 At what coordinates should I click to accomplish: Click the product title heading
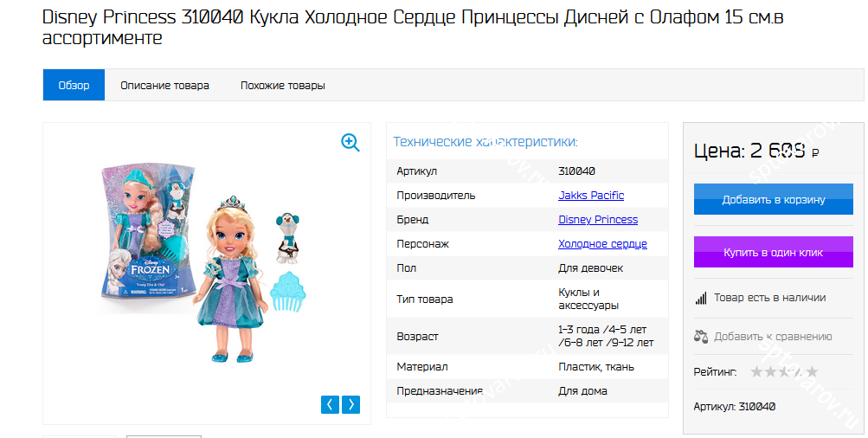(x=413, y=27)
